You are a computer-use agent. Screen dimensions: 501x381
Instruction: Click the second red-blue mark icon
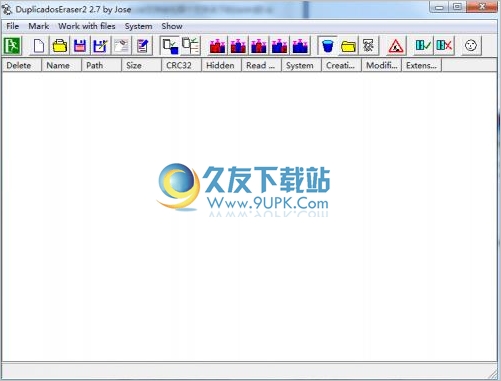[x=238, y=46]
